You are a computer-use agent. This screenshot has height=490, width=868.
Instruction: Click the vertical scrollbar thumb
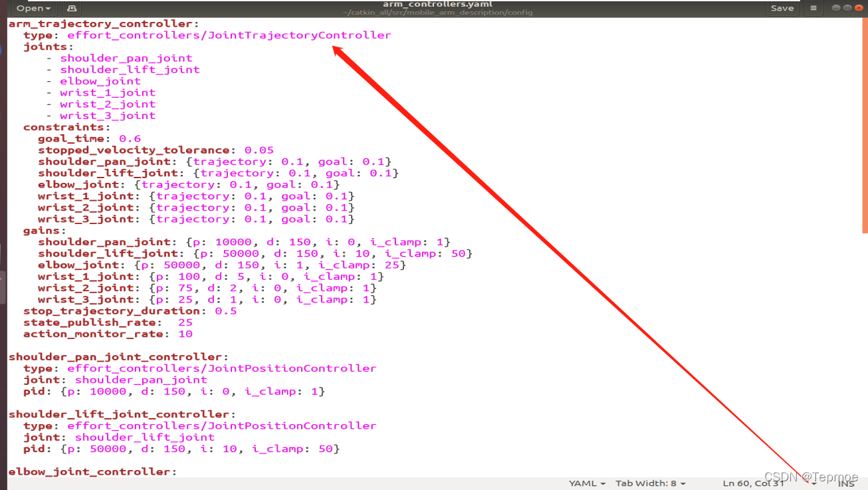point(865,126)
